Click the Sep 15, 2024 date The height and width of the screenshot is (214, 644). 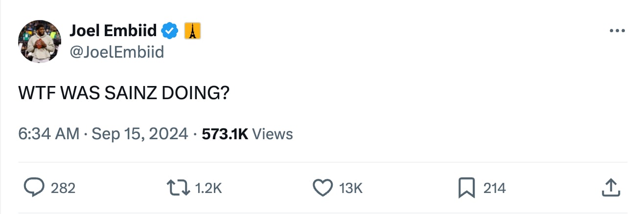point(139,133)
